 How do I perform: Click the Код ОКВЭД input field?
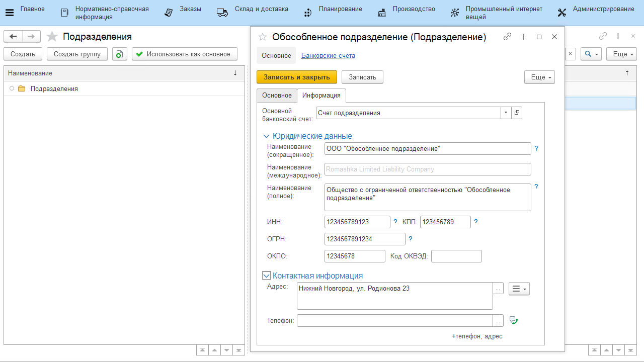[x=456, y=256]
